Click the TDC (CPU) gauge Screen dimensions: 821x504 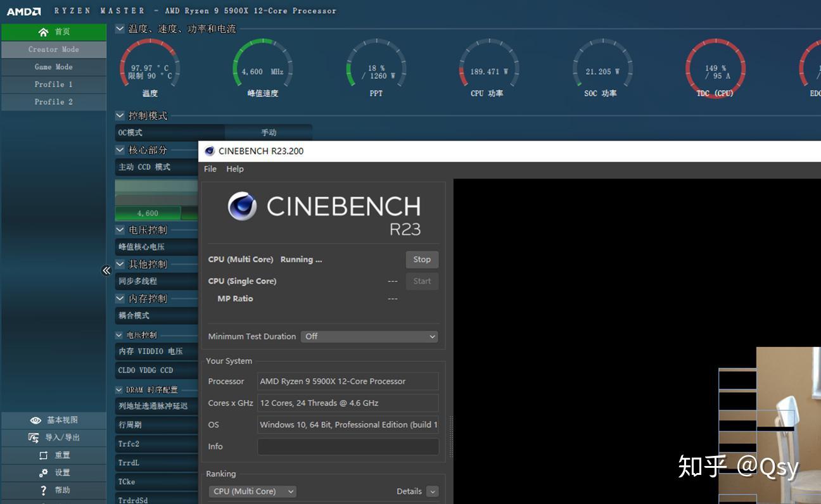pyautogui.click(x=715, y=68)
